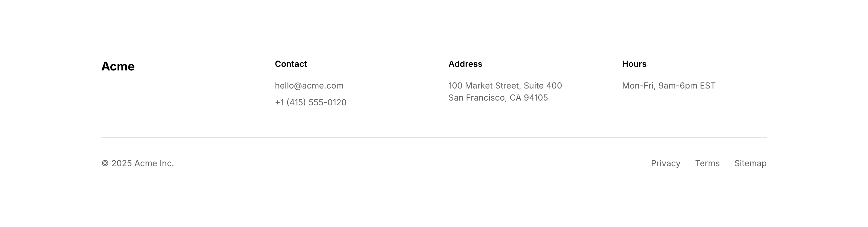Viewport: 868px width, 227px height.
Task: Click the (415) area code
Action: [x=296, y=102]
